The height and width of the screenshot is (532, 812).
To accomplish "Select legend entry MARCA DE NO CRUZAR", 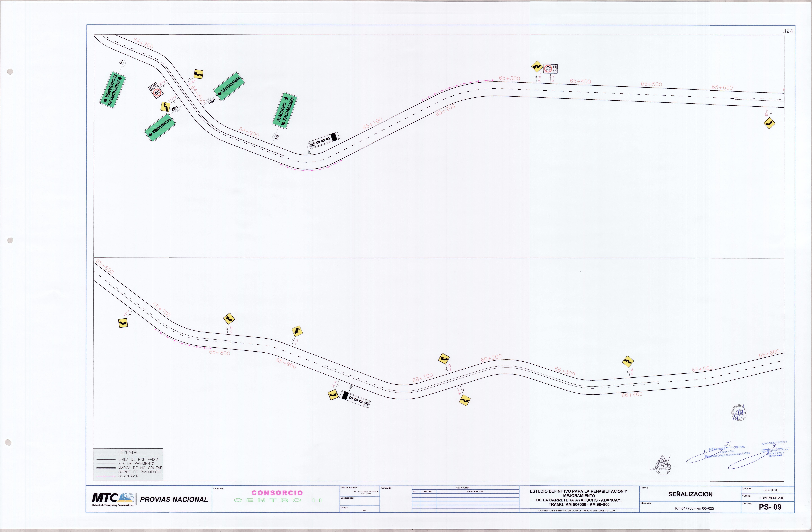I will point(140,468).
